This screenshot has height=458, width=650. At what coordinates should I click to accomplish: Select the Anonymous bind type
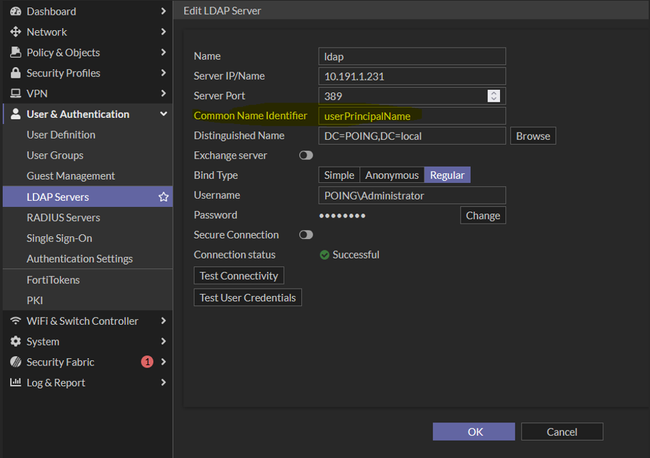pyautogui.click(x=391, y=175)
